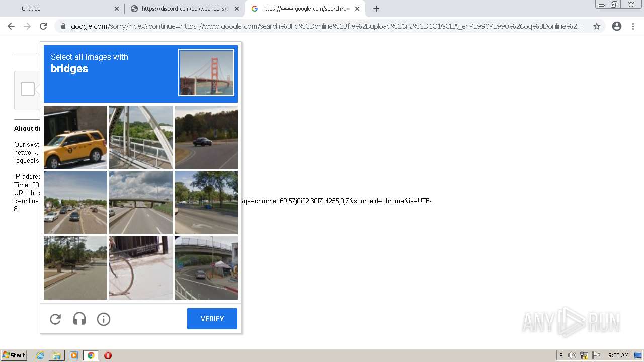644x362 pixels.
Task: Click the VERIFY button
Action: 212,319
